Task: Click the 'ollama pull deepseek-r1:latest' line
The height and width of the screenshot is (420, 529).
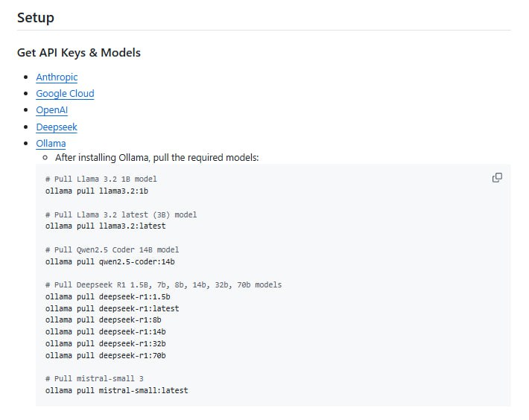Action: [x=112, y=308]
